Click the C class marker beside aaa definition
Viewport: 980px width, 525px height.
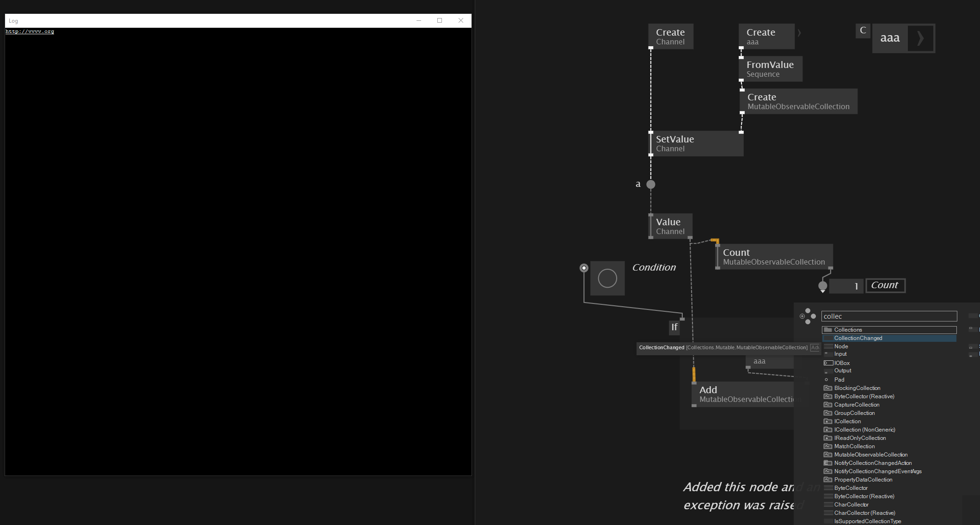[863, 31]
